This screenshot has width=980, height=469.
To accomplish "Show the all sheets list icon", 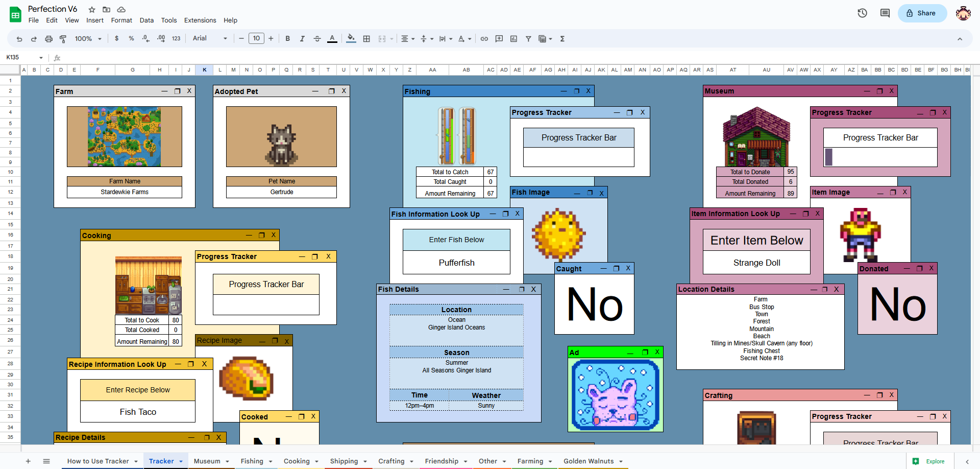I will click(x=46, y=461).
